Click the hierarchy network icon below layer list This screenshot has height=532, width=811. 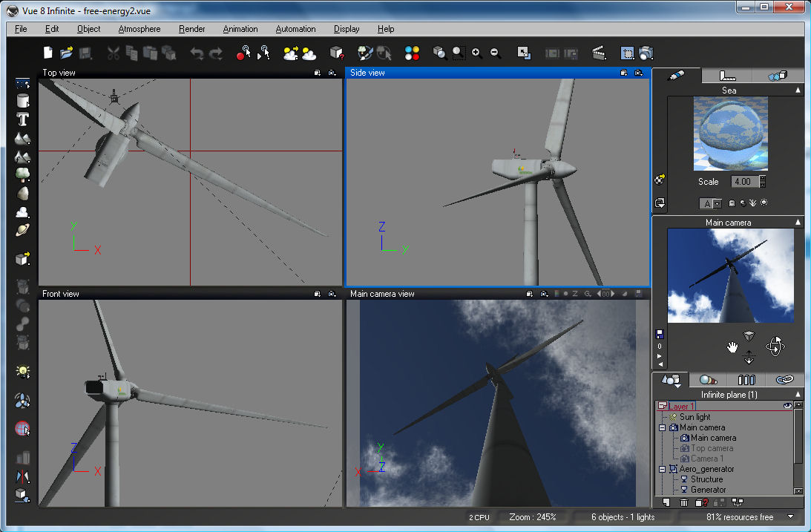tap(738, 502)
